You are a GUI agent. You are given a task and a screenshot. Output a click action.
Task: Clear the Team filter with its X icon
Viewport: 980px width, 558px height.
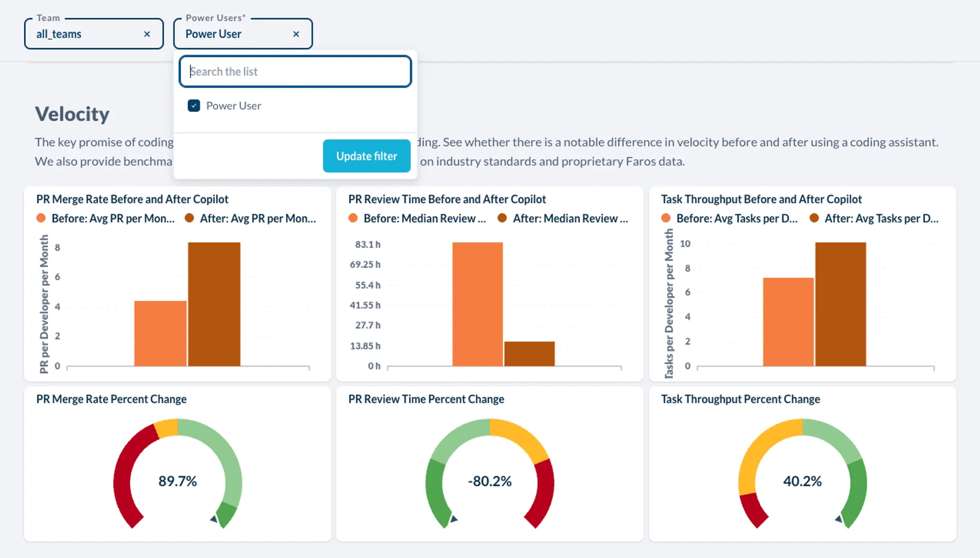(147, 34)
